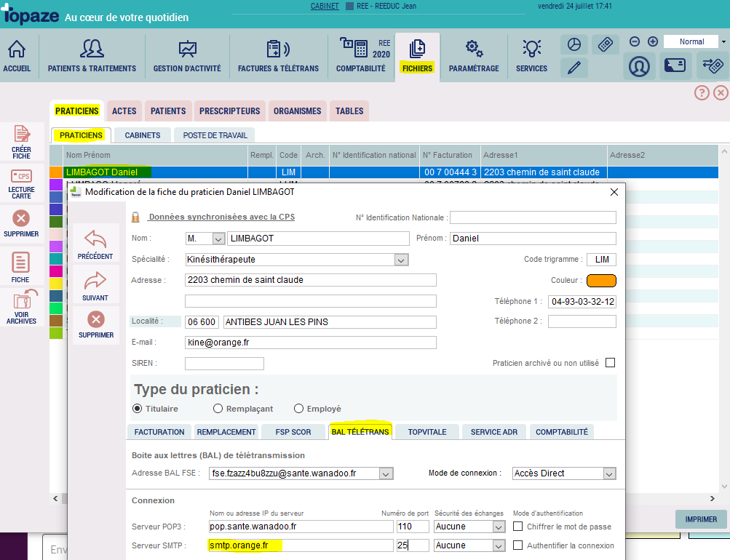Switch to the Tables tab

349,111
